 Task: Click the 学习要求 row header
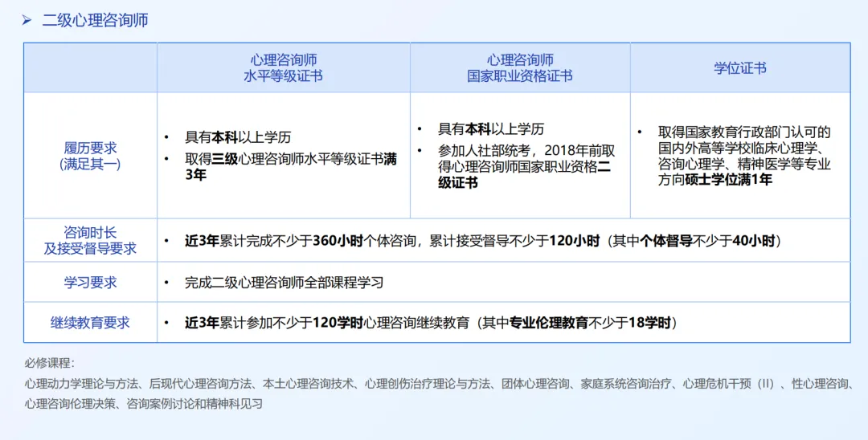coord(90,283)
